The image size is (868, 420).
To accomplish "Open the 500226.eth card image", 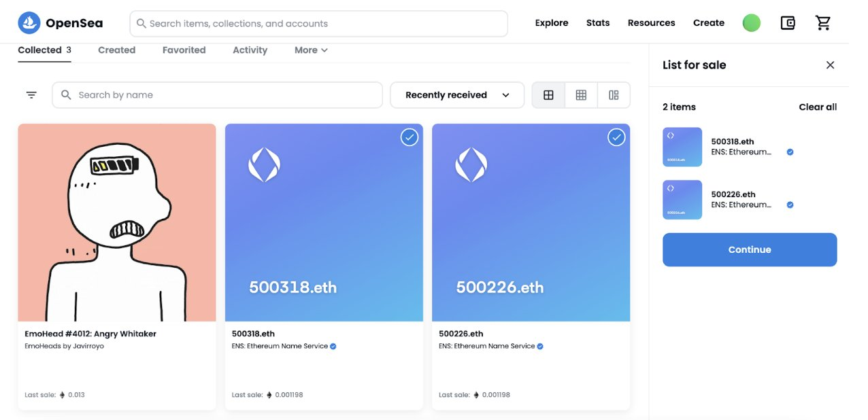I will (531, 222).
